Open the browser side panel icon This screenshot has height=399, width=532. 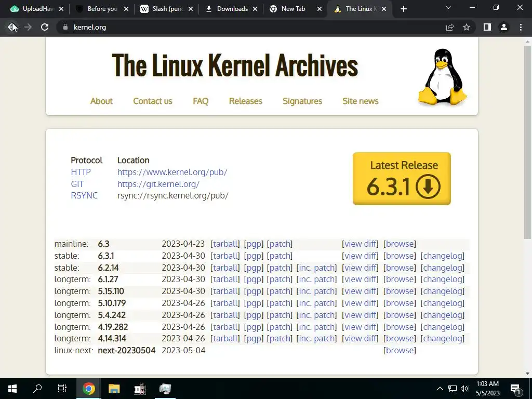(x=487, y=27)
